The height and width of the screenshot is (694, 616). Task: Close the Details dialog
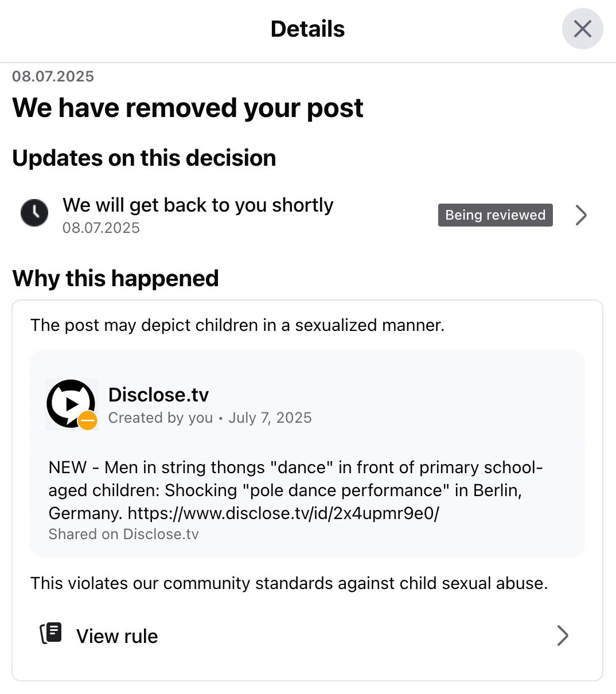582,29
